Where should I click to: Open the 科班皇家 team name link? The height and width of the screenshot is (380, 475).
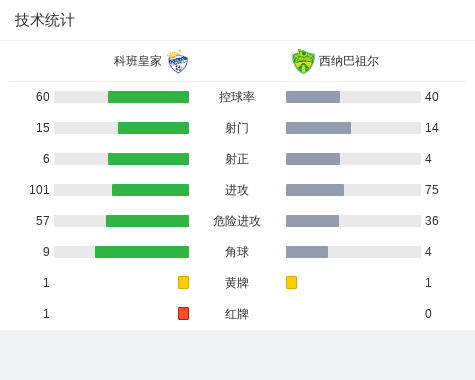pyautogui.click(x=138, y=61)
